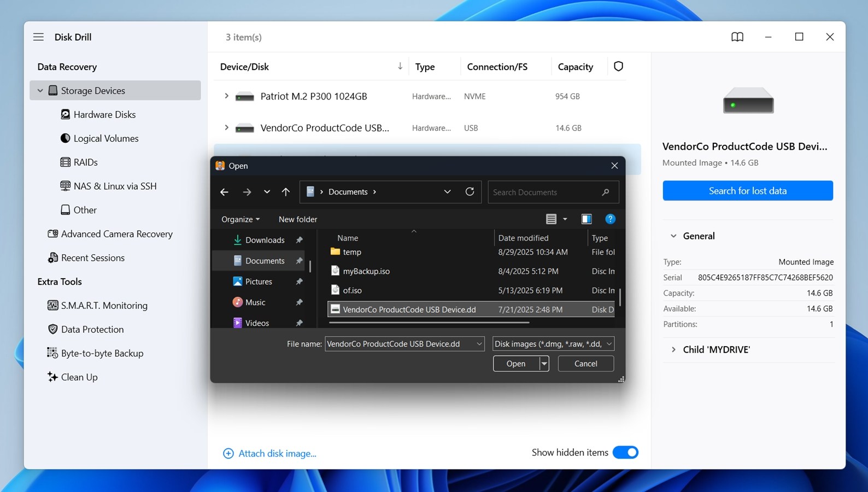Image resolution: width=868 pixels, height=492 pixels.
Task: Click the sort arrow in Device/Disk column
Action: pos(400,66)
